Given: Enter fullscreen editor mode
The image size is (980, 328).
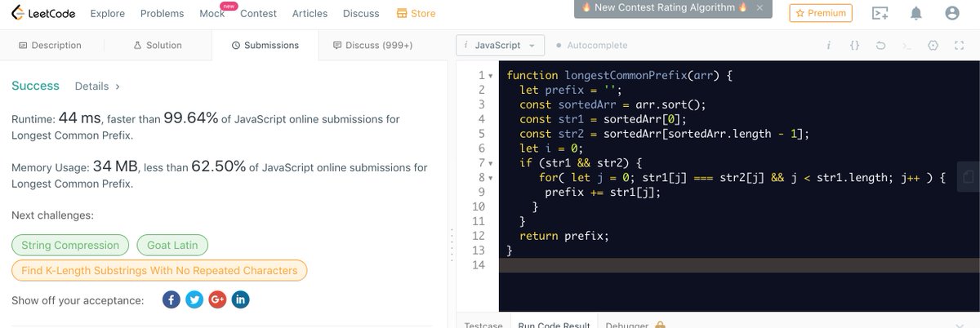Looking at the screenshot, I should 960,46.
